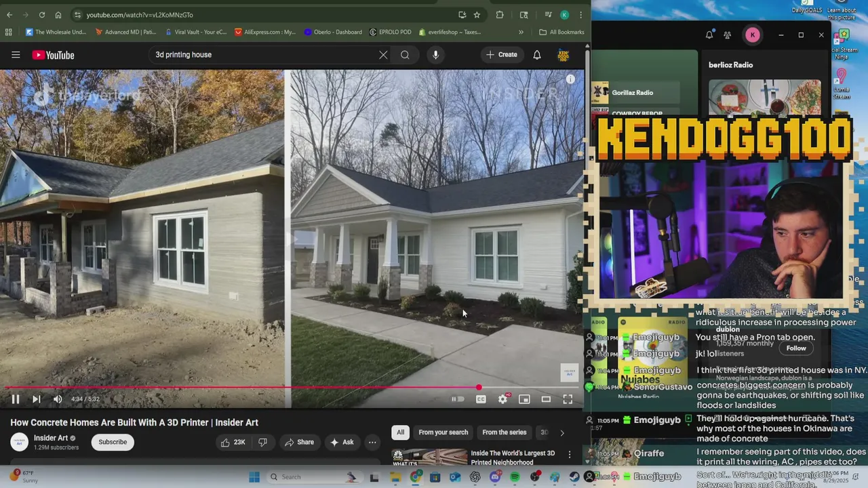Open Insider Art channel avatar
Viewport: 868px width, 488px height.
[x=19, y=442]
